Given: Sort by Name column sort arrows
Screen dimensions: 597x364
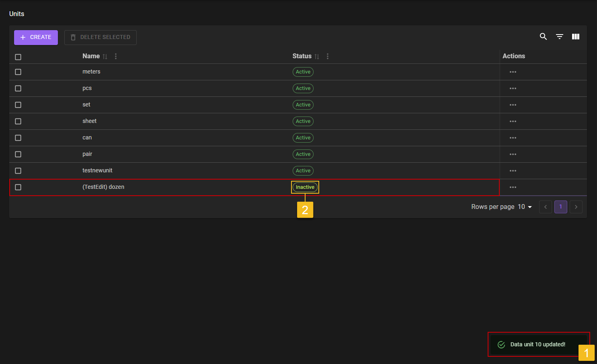Looking at the screenshot, I should [105, 57].
